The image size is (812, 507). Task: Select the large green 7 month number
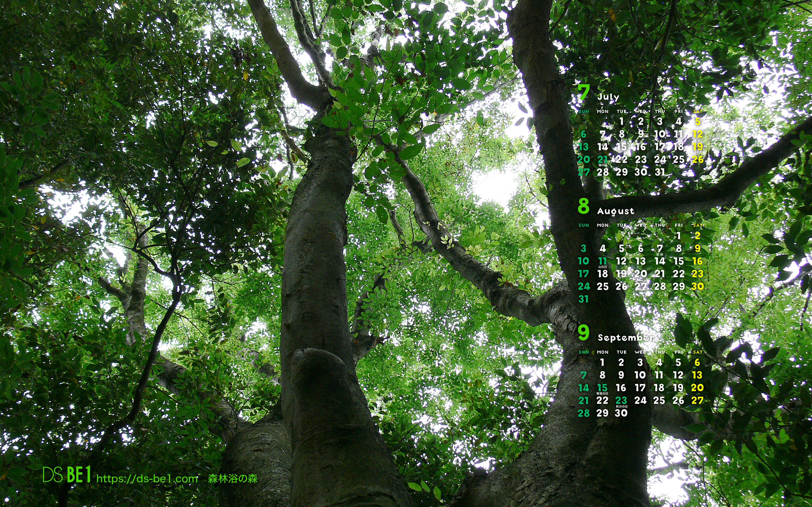click(x=583, y=93)
